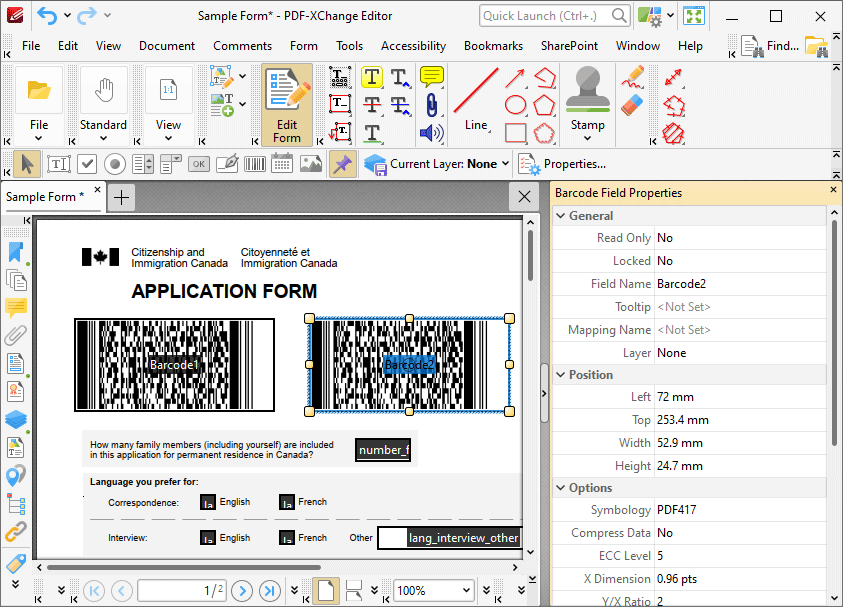Expand the Stamp tool dropdown
This screenshot has width=843, height=607.
coord(587,138)
